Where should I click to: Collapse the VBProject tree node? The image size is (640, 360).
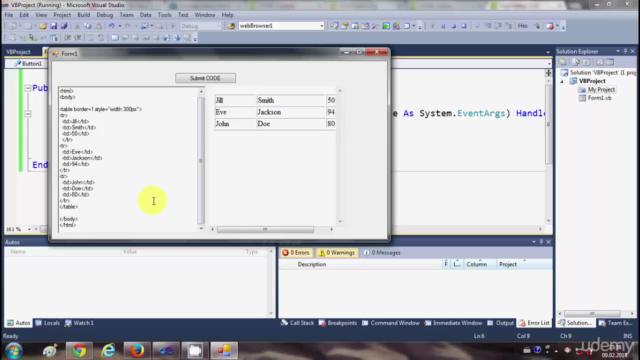click(x=562, y=81)
